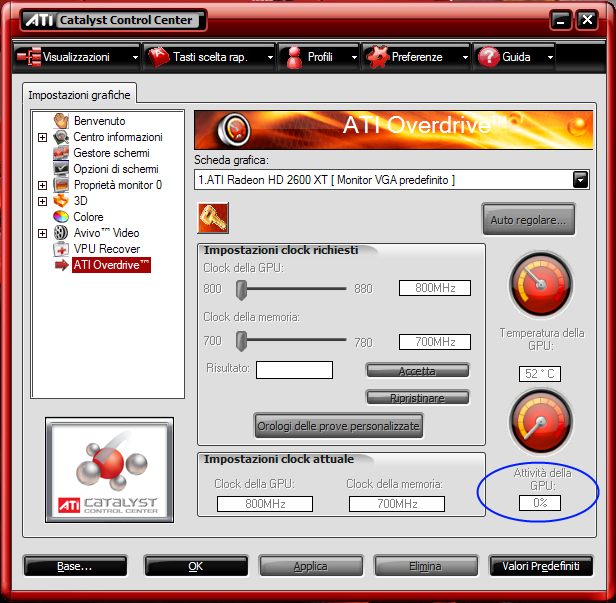Open the Tasti scelta rap. menu

(210, 57)
